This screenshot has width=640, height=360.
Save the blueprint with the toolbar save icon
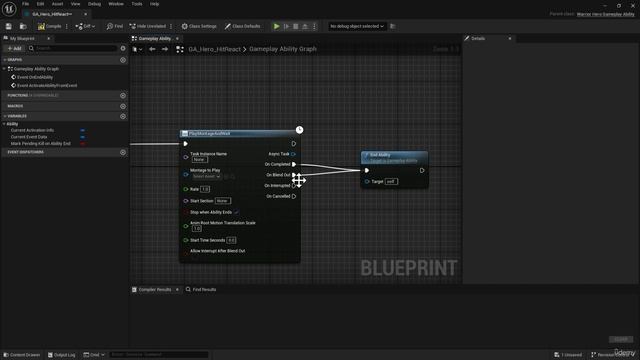point(9,26)
